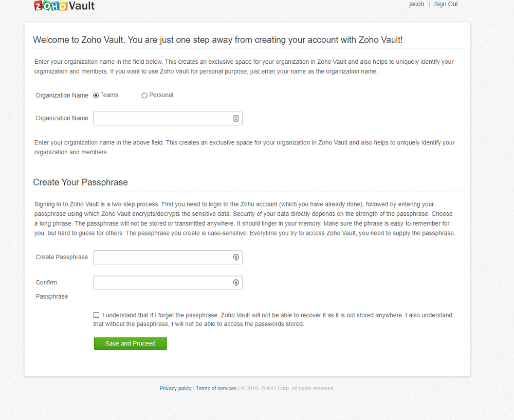Focus the Create Passphrase input field
The width and height of the screenshot is (514, 420).
tap(168, 258)
